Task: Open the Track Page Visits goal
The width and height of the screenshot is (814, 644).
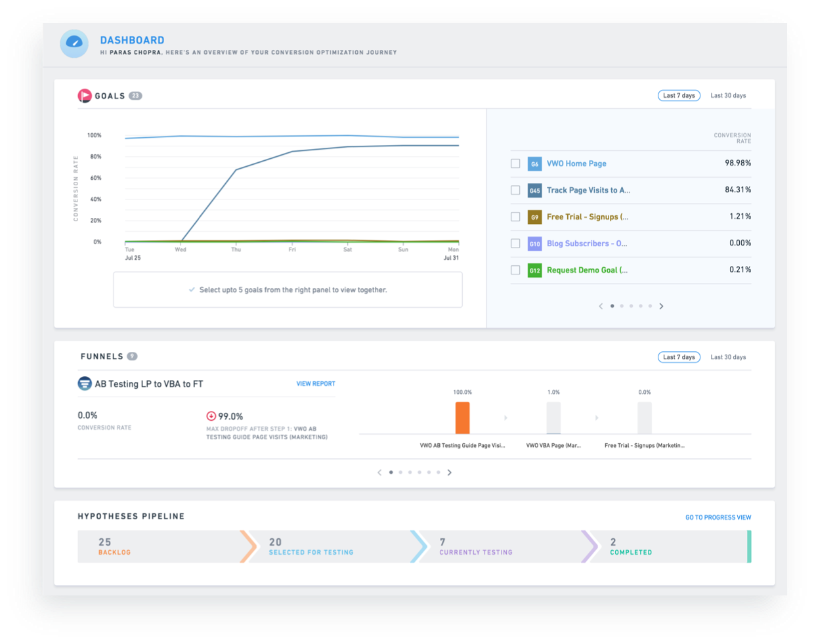Action: point(588,190)
